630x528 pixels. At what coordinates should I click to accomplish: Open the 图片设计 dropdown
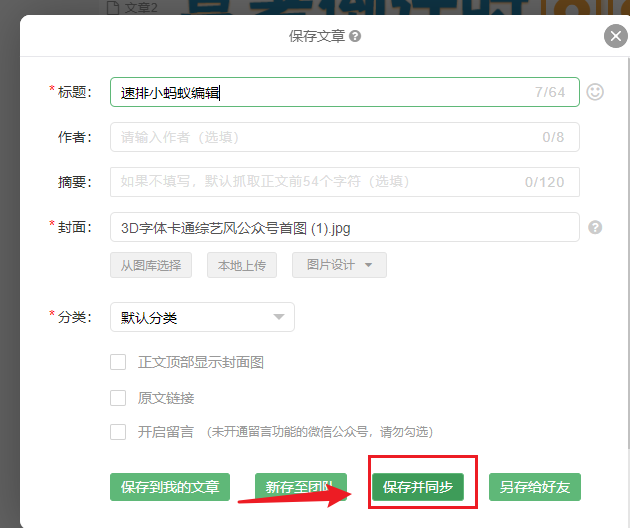click(340, 265)
